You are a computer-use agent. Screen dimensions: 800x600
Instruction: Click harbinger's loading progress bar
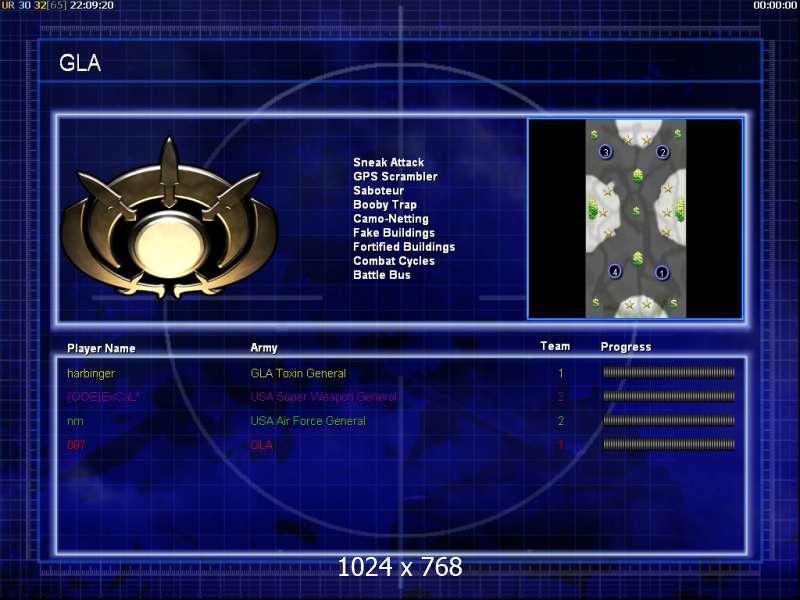click(x=669, y=372)
